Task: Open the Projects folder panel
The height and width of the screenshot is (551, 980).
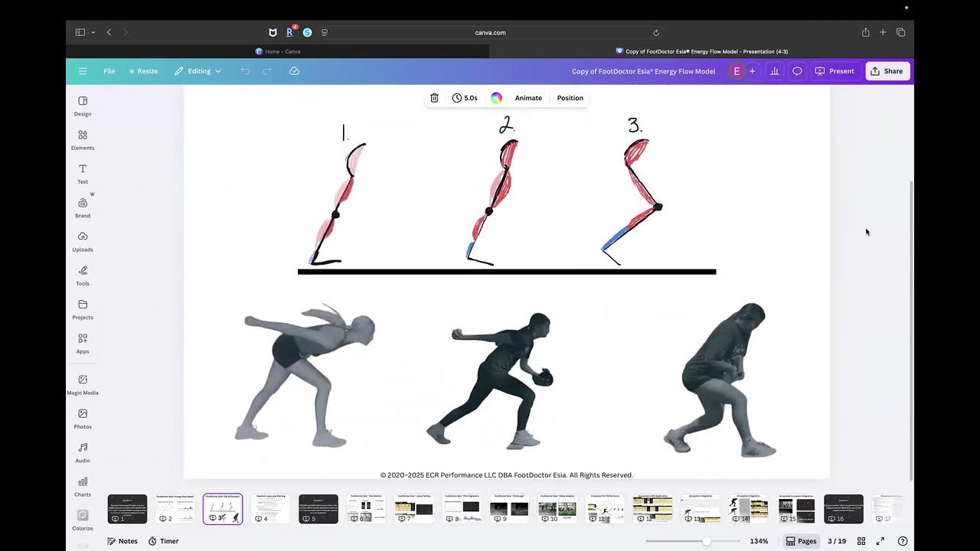Action: click(x=83, y=309)
